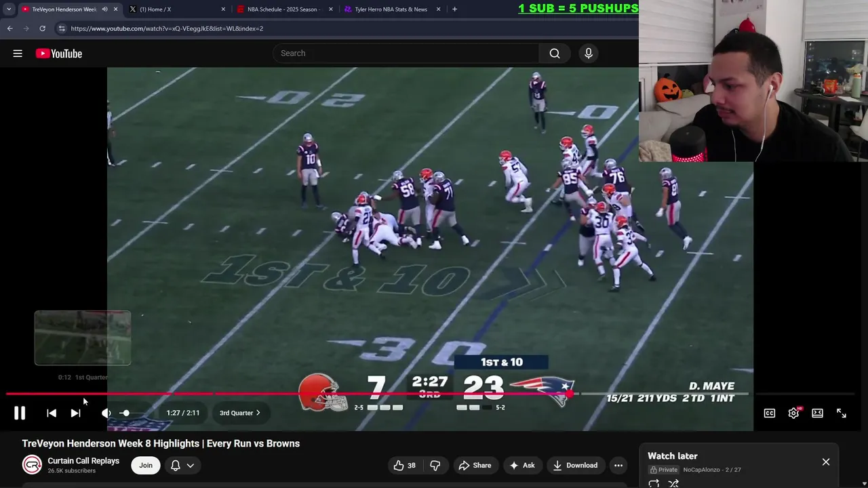This screenshot has height=488, width=868.
Task: Download the video
Action: [x=575, y=465]
